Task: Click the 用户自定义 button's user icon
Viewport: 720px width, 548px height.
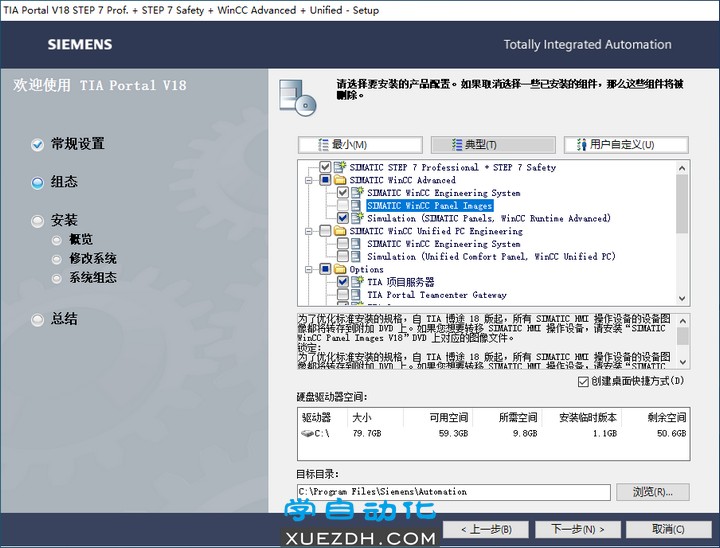Action: (582, 145)
